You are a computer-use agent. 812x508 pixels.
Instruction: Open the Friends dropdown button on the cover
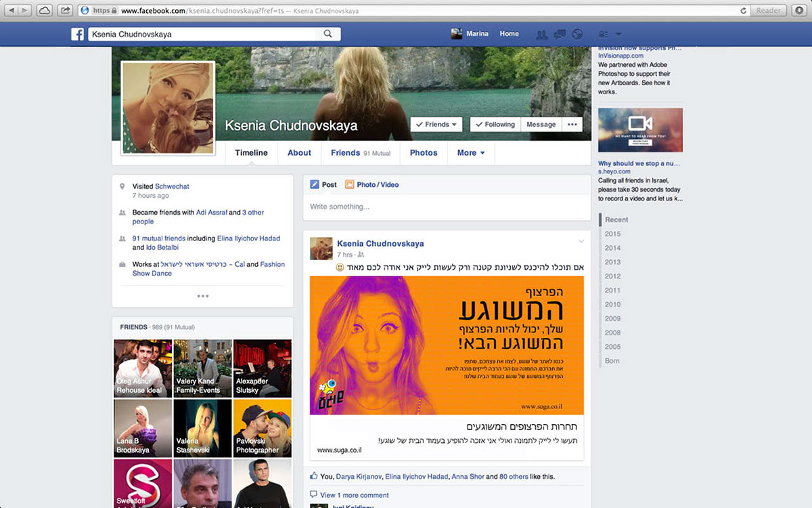point(436,125)
